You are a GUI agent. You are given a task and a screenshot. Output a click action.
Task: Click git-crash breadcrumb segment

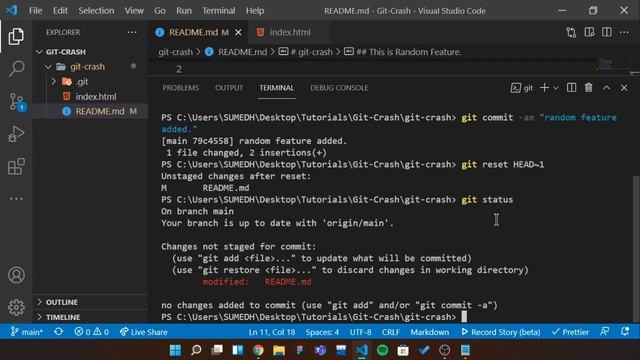176,52
